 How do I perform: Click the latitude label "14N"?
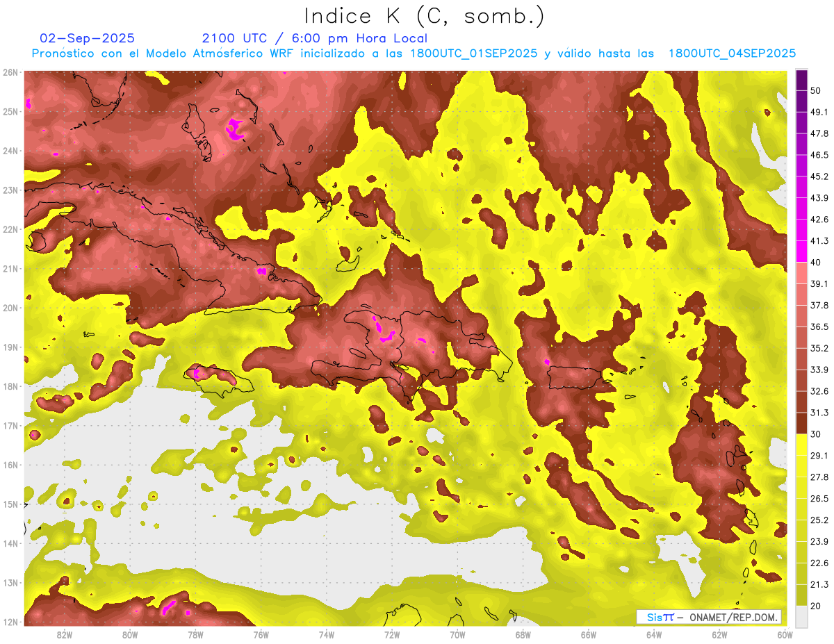[x=10, y=543]
